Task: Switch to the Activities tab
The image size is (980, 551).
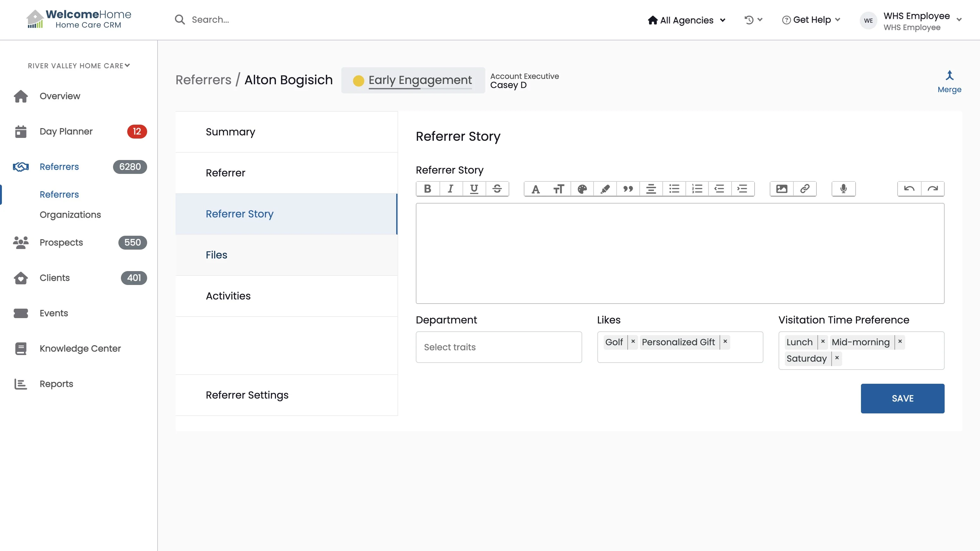Action: 228,296
